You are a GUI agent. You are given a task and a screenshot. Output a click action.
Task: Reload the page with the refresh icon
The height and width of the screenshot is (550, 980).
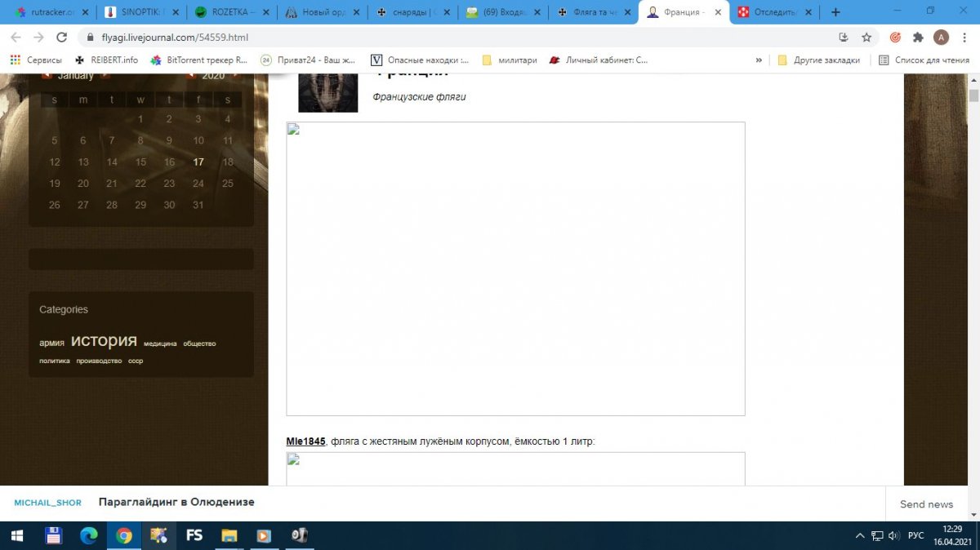point(61,38)
